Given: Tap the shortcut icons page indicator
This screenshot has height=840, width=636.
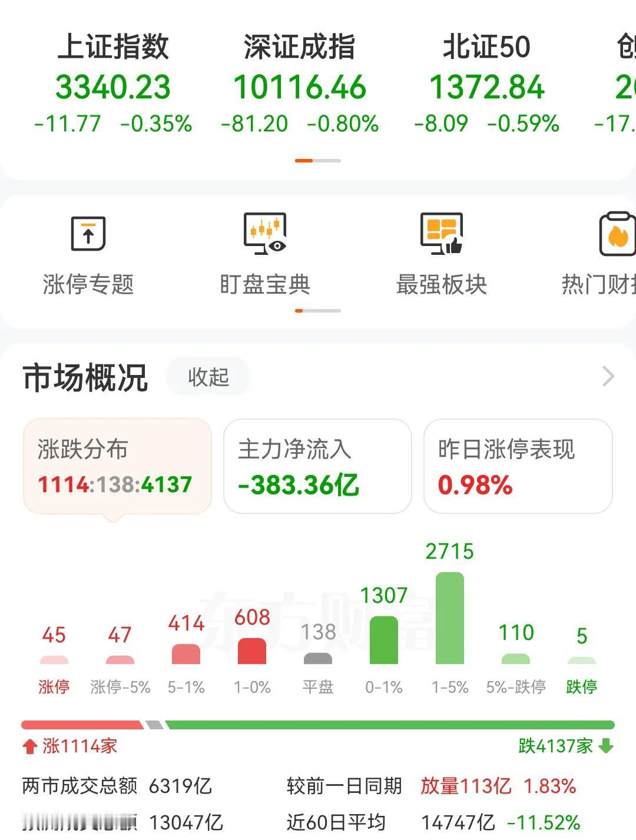Looking at the screenshot, I should tap(318, 310).
